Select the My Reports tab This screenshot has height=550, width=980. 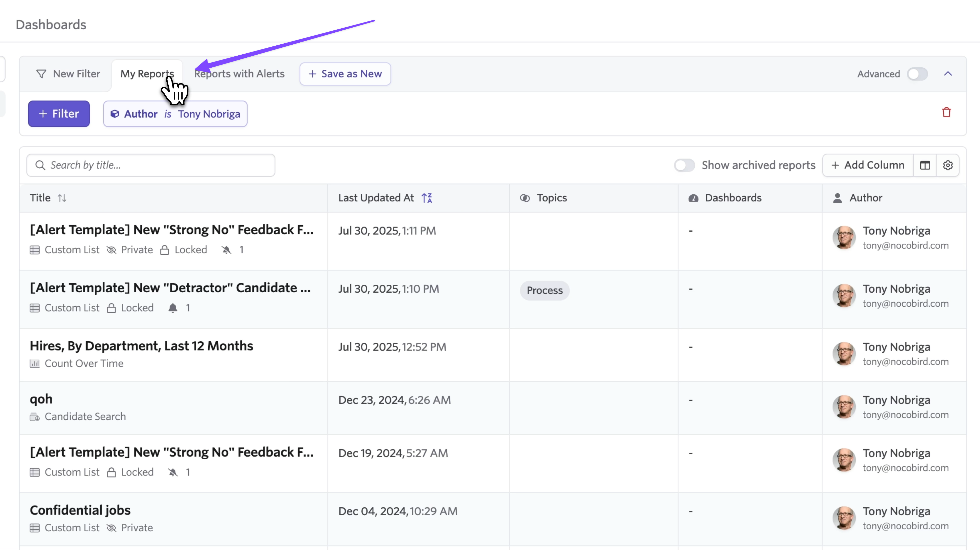[x=147, y=74]
